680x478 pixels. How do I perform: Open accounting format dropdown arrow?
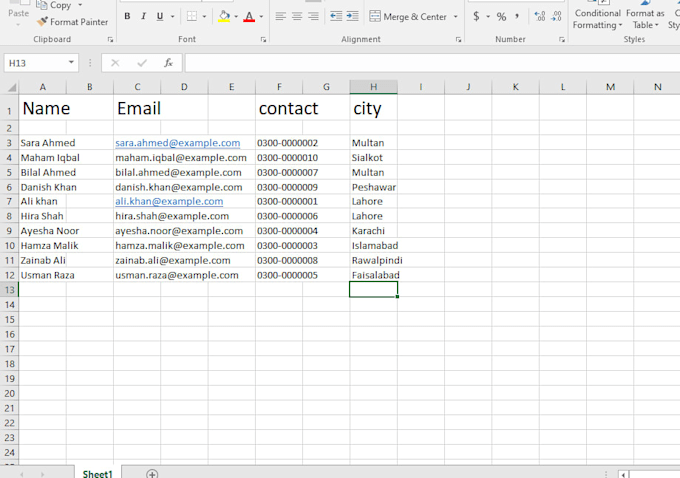488,16
